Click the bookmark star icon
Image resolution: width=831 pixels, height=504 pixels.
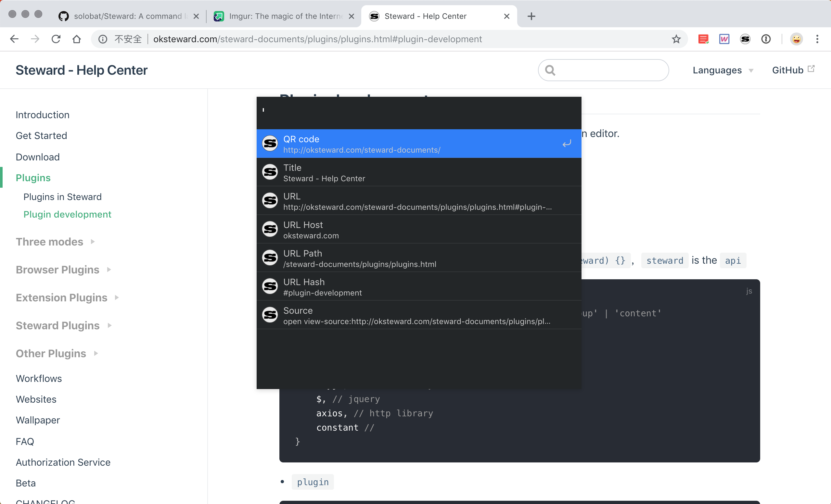(x=676, y=39)
